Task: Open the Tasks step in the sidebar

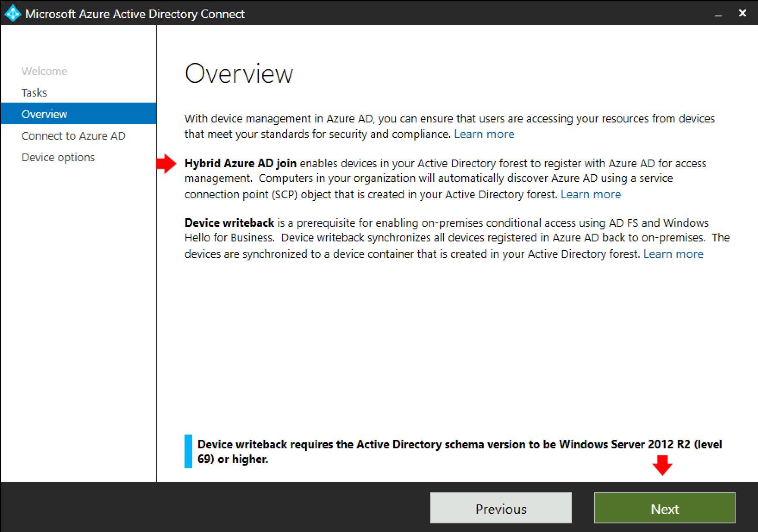Action: 34,92
